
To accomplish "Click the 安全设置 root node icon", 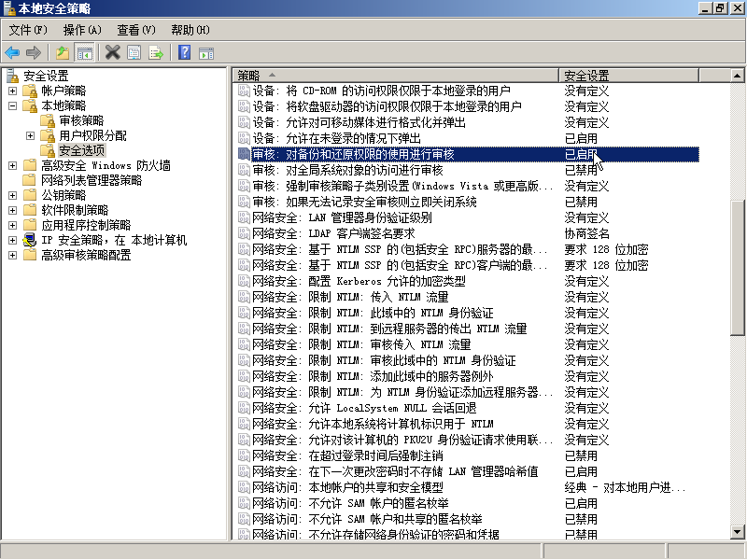I will tap(12, 76).
